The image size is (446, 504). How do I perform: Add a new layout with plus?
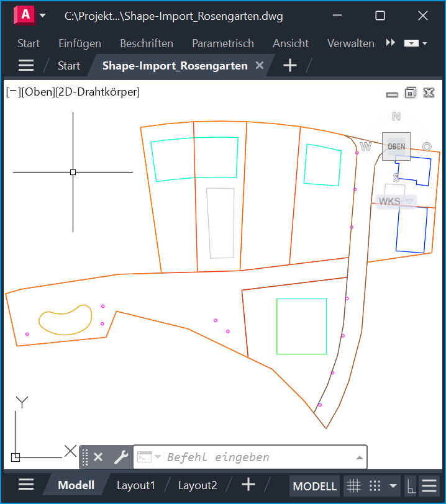pos(248,485)
